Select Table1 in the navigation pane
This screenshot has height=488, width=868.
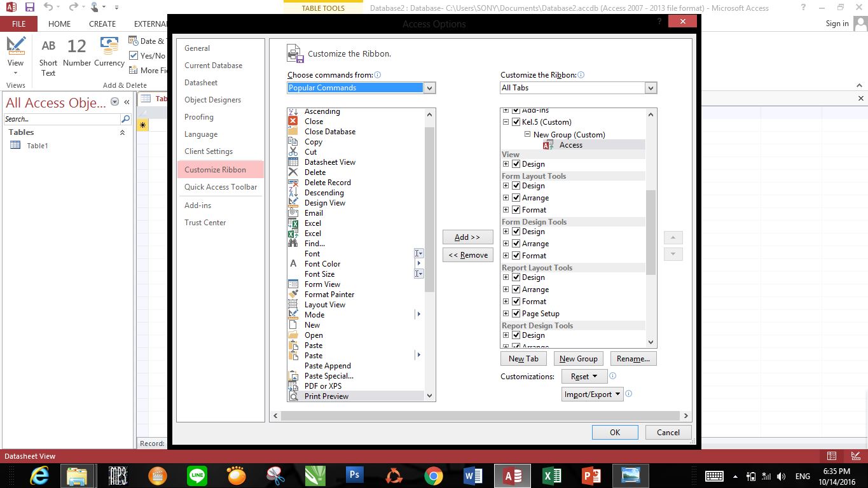pyautogui.click(x=38, y=146)
